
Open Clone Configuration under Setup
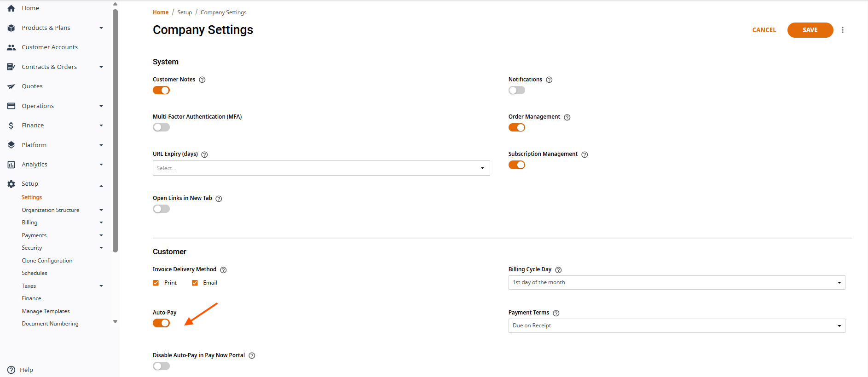click(x=47, y=261)
